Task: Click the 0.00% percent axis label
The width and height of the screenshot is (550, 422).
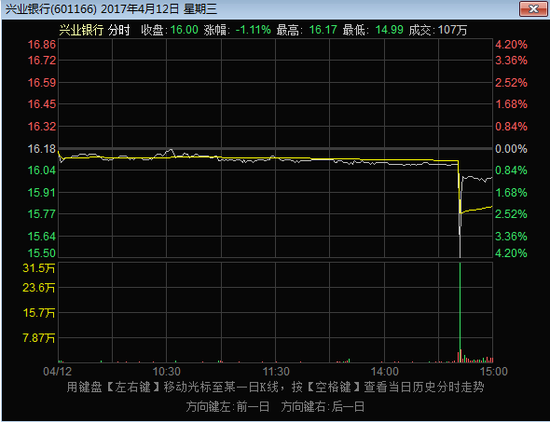Action: (x=511, y=149)
